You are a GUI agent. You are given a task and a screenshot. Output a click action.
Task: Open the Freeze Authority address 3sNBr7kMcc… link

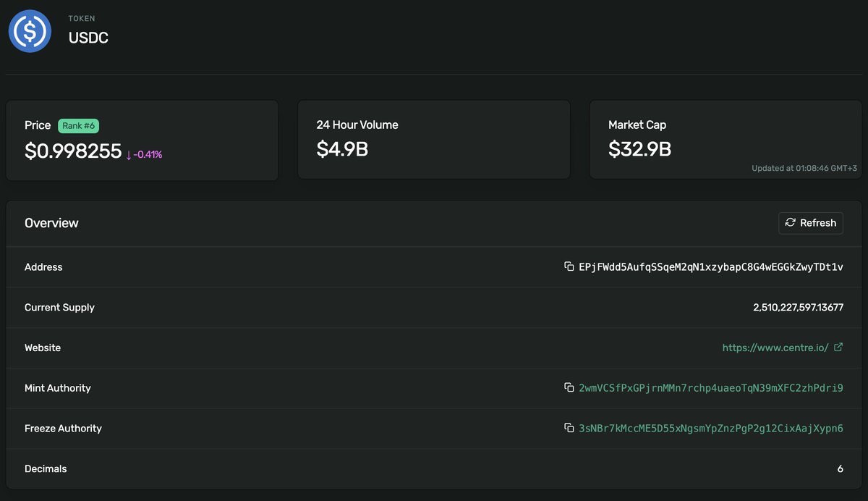tap(711, 429)
